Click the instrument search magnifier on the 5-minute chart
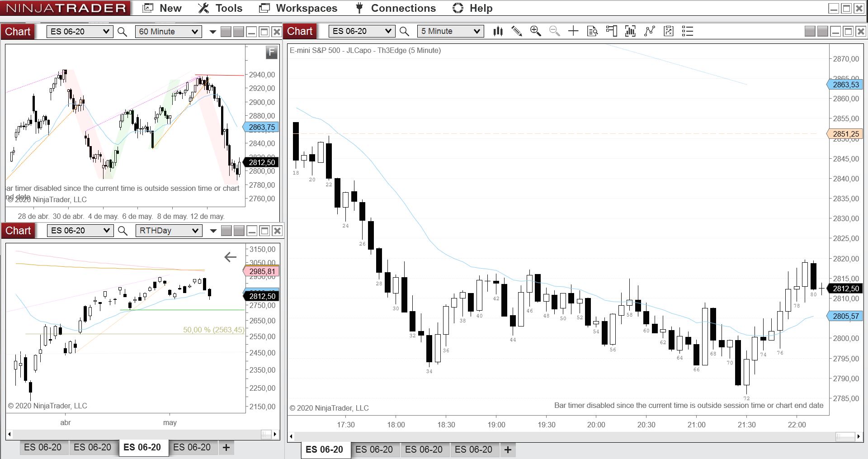Image resolution: width=868 pixels, height=459 pixels. (x=405, y=31)
